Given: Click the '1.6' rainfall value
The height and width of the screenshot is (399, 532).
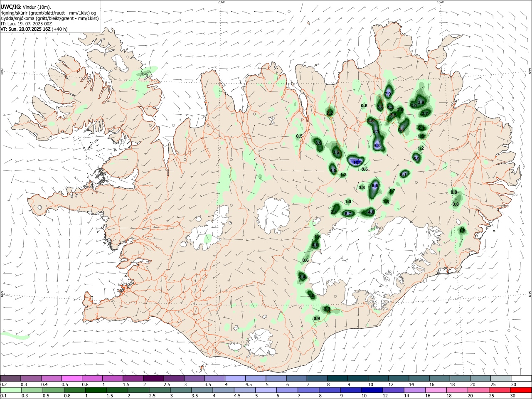Looking at the screenshot, I should point(421,136).
